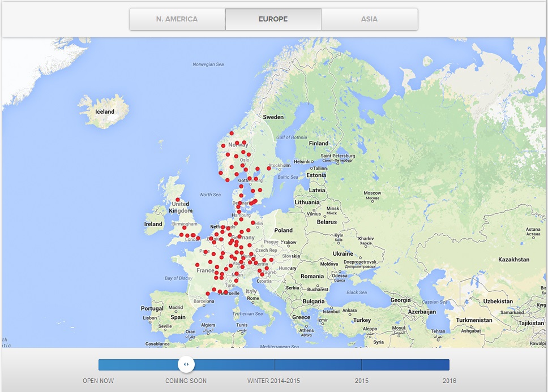Click the Turkey country label
Screen dimensions: 548x392
click(362, 320)
